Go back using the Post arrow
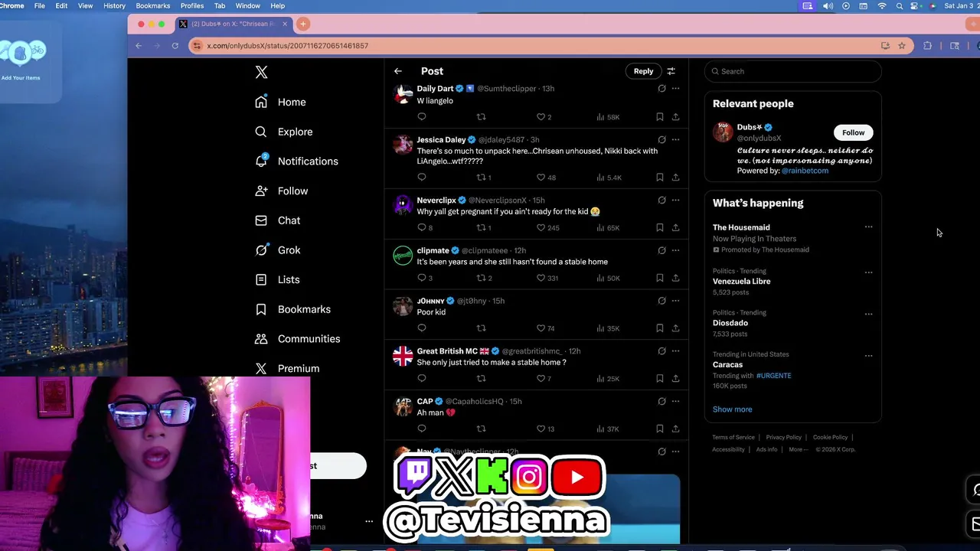Screen dimensions: 980x551 click(398, 71)
